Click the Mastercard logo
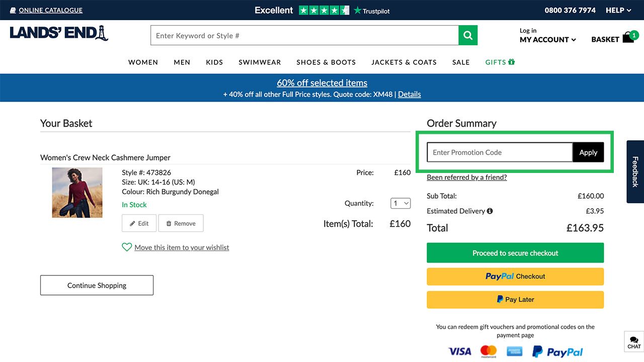This screenshot has height=362, width=644. (x=489, y=351)
